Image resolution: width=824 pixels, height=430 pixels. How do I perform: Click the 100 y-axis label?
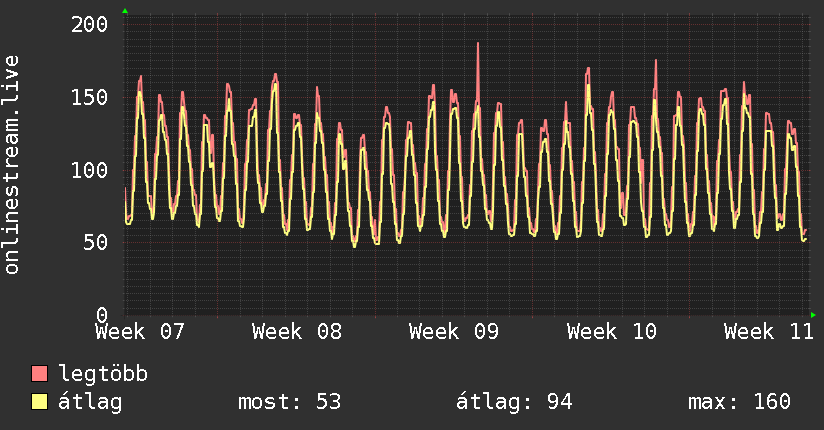point(89,170)
